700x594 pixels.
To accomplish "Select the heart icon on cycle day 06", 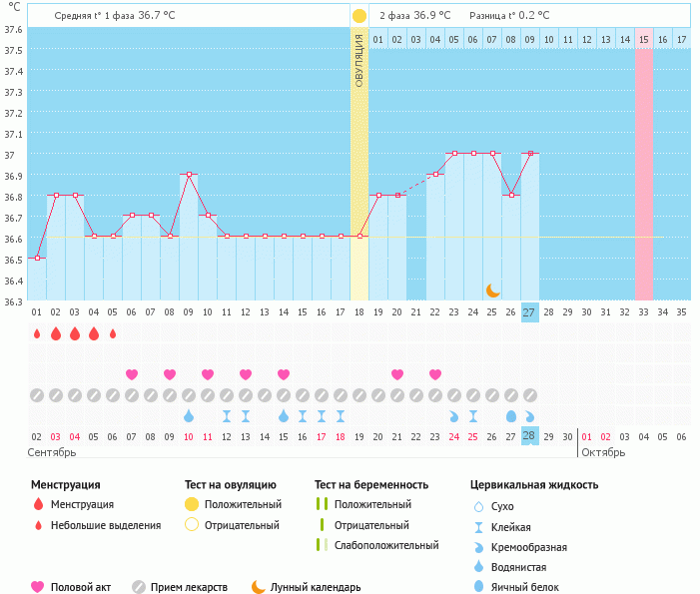I will pos(132,374).
